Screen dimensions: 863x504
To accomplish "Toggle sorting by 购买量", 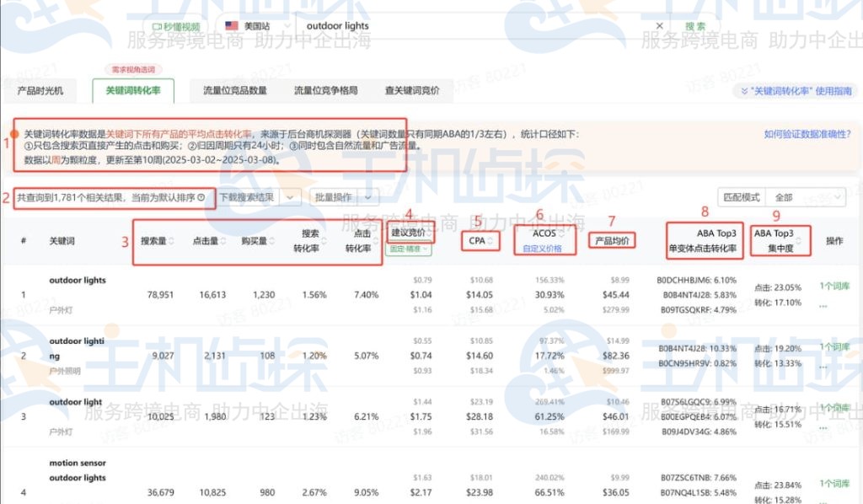I will coord(271,241).
